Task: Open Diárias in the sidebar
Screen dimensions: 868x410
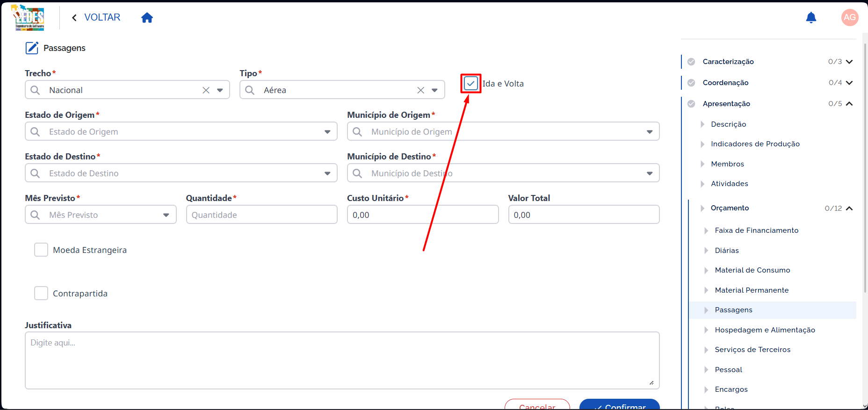Action: click(x=727, y=251)
